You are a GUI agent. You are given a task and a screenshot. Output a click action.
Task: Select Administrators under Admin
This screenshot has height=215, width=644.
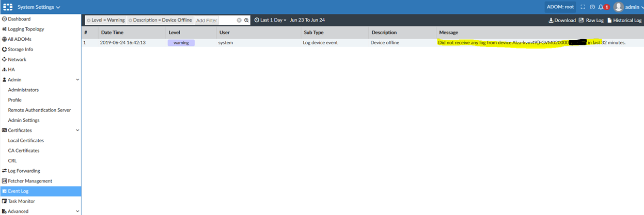pos(23,90)
